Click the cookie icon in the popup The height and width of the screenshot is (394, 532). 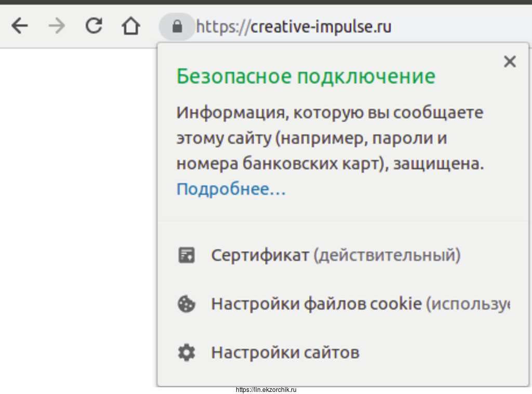[x=187, y=304]
